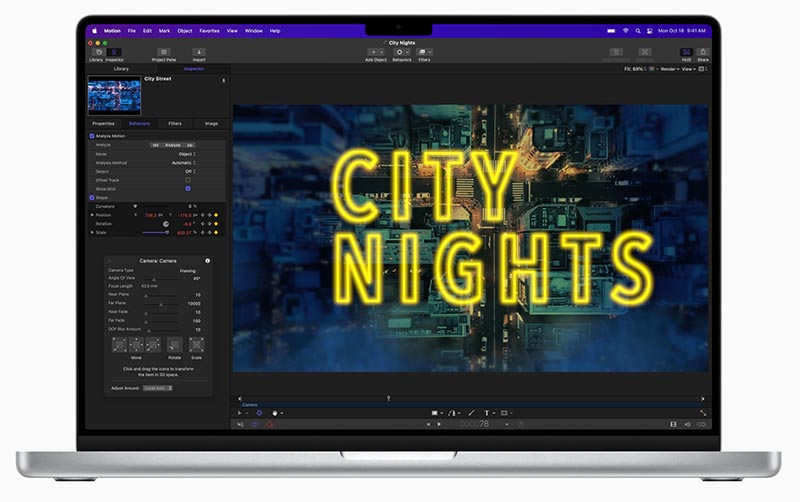Open the Filters toolbar menu

click(424, 53)
